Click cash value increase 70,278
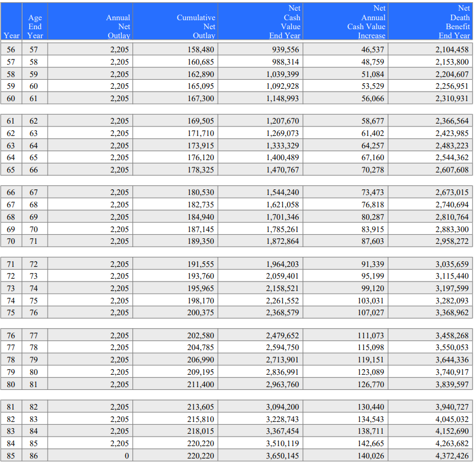 pyautogui.click(x=373, y=170)
